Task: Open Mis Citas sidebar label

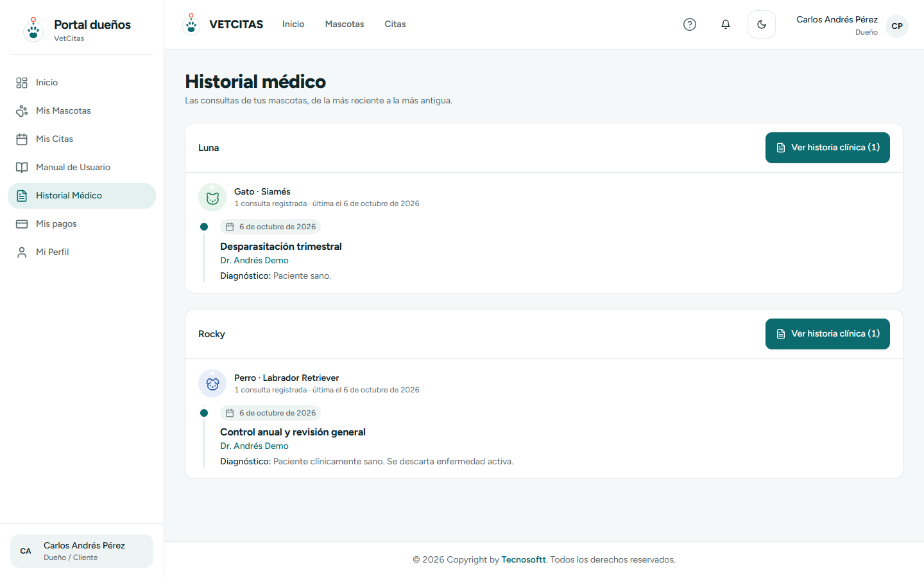Action: click(55, 139)
